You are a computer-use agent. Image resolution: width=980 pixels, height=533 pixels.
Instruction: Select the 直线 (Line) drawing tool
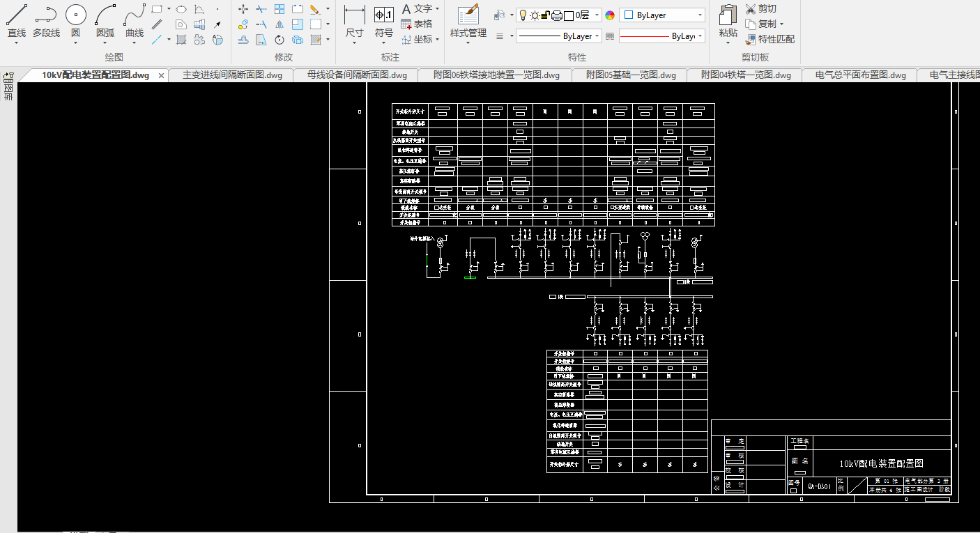17,21
